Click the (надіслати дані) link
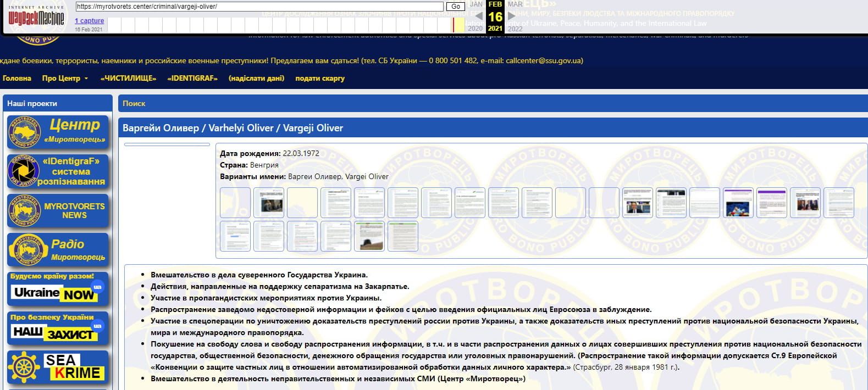868x390 pixels. point(256,79)
